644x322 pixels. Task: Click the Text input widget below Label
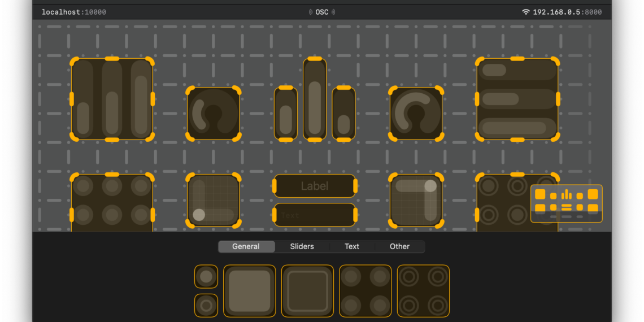(x=315, y=215)
